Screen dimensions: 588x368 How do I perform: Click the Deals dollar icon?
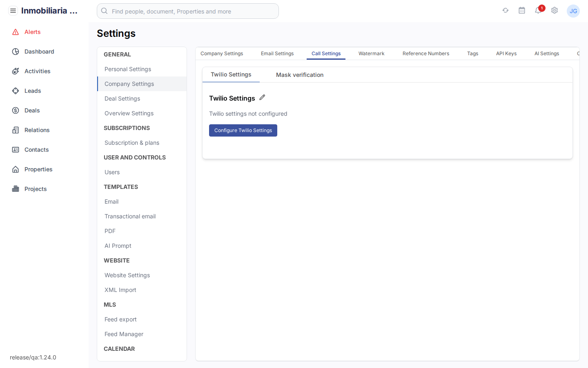15,110
